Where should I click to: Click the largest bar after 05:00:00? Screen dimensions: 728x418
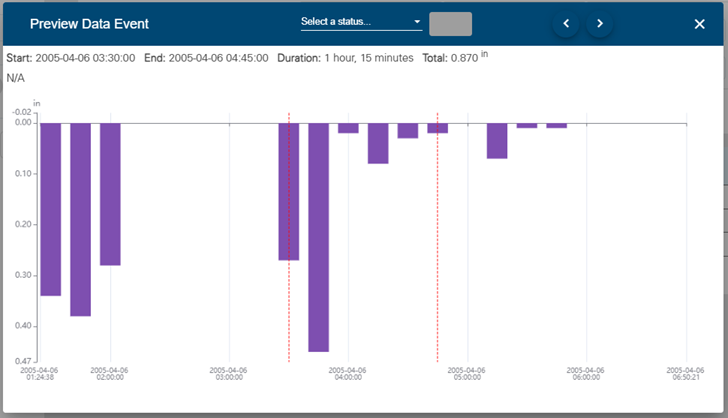click(x=497, y=141)
